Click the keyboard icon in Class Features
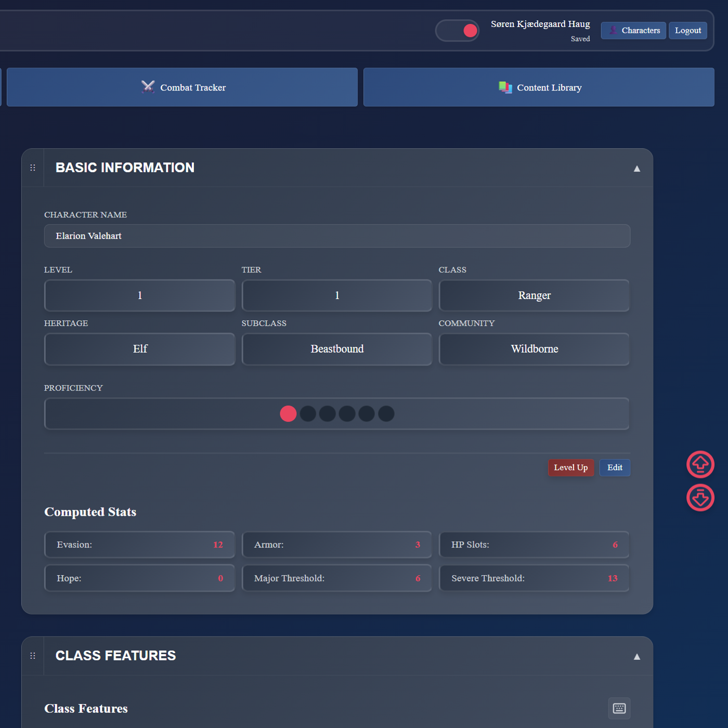The image size is (728, 728). (619, 708)
